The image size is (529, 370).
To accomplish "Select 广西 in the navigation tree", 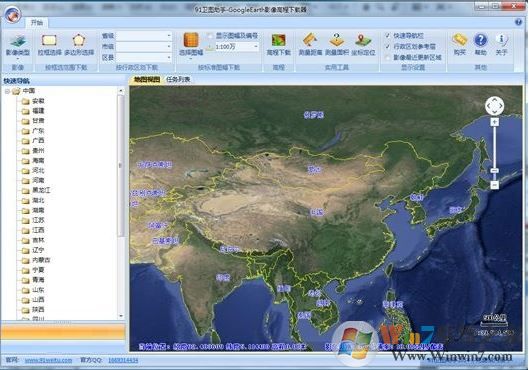I will click(x=38, y=141).
